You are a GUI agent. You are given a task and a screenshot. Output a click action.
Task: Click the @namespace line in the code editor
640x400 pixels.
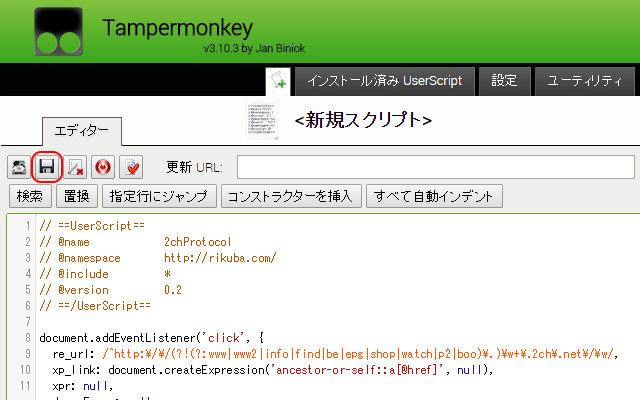pyautogui.click(x=158, y=258)
